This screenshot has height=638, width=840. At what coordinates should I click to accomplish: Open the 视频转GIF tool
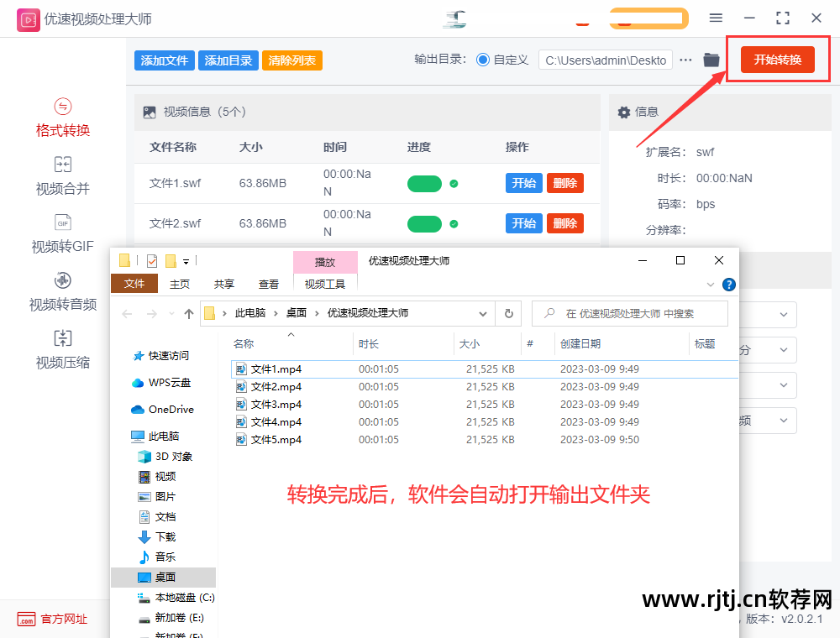click(63, 234)
